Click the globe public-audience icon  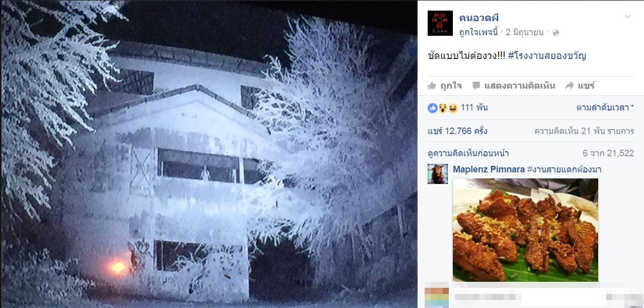click(x=556, y=33)
